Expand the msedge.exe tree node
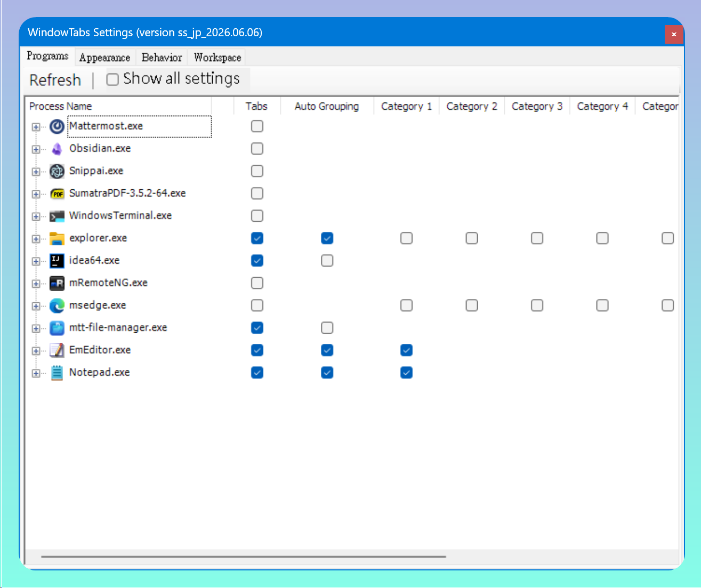This screenshot has width=701, height=588. (x=36, y=306)
